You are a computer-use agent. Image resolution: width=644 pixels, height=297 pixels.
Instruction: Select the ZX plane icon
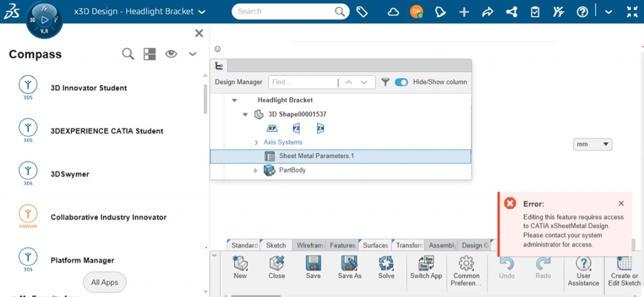coord(321,128)
